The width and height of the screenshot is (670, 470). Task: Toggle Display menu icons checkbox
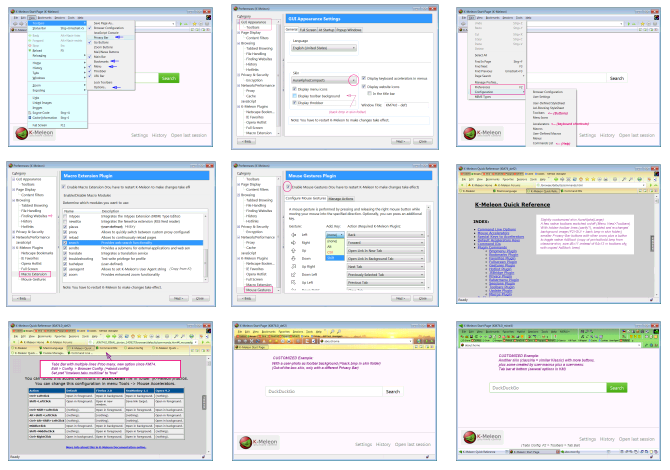pyautogui.click(x=294, y=89)
